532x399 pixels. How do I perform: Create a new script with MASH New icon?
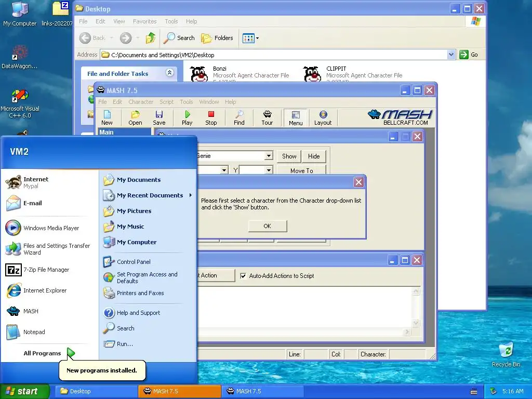(107, 118)
